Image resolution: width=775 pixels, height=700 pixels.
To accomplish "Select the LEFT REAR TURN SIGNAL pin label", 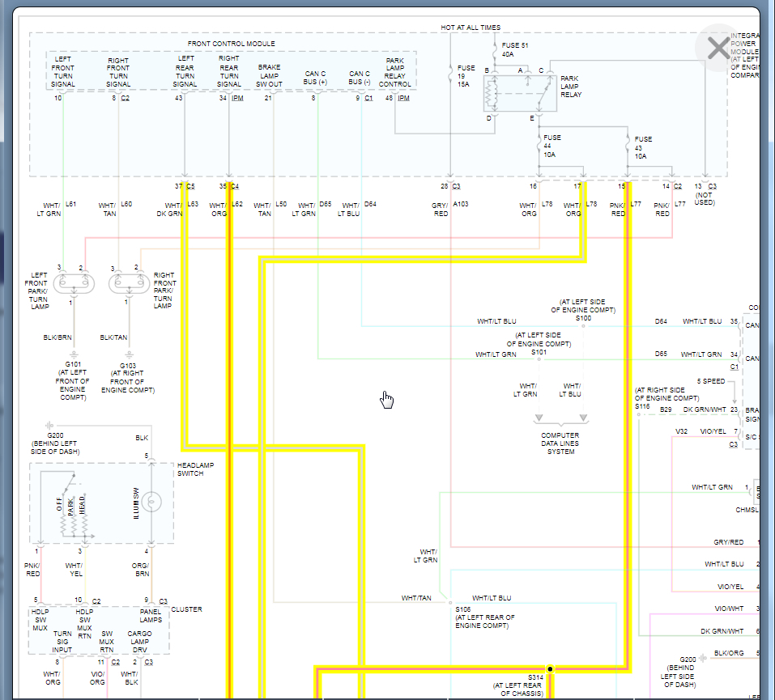I will point(185,72).
